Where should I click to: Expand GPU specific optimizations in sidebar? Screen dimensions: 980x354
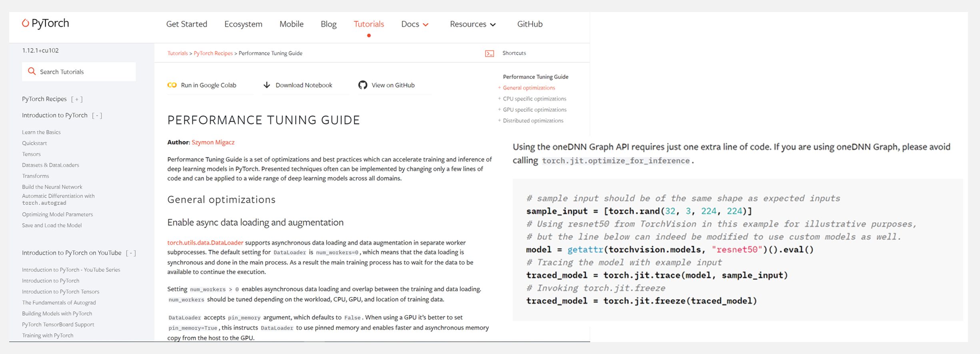pos(499,109)
